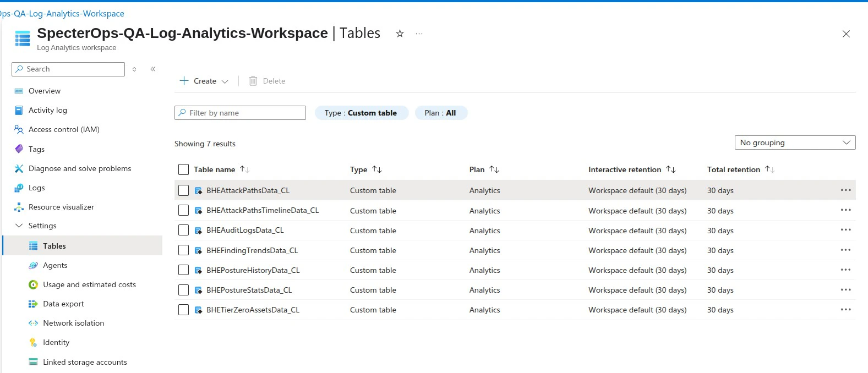Viewport: 868px width, 373px height.
Task: Sort by Type column arrows
Action: [377, 169]
